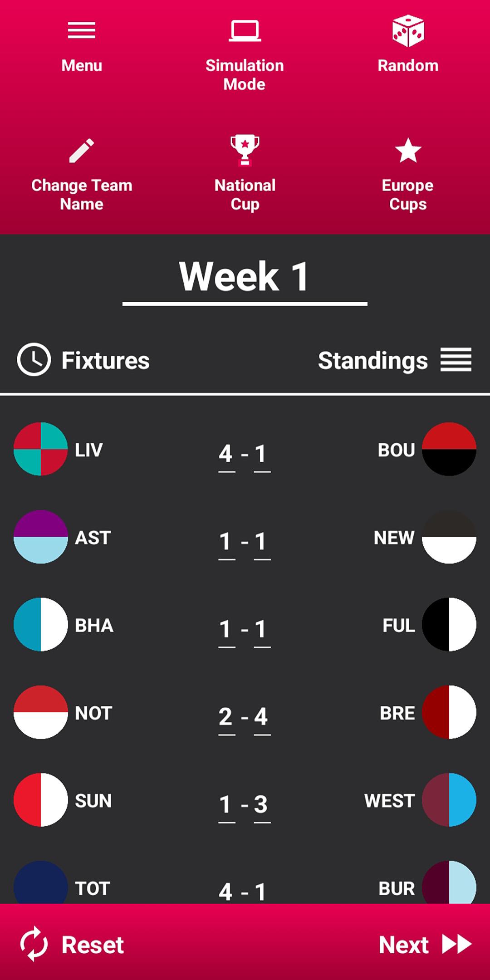Tap the Simulation Mode laptop icon
Screen dimensions: 490x980
(245, 31)
